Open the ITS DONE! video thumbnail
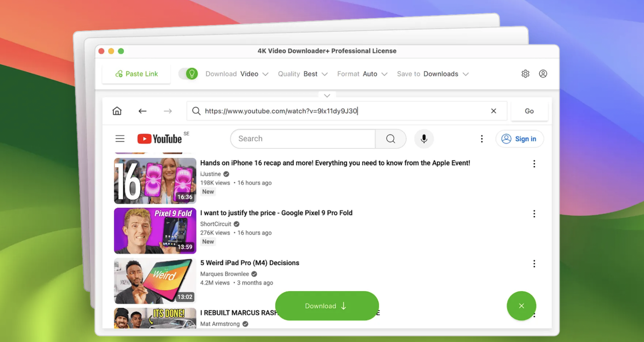Image resolution: width=644 pixels, height=342 pixels. coord(155,318)
